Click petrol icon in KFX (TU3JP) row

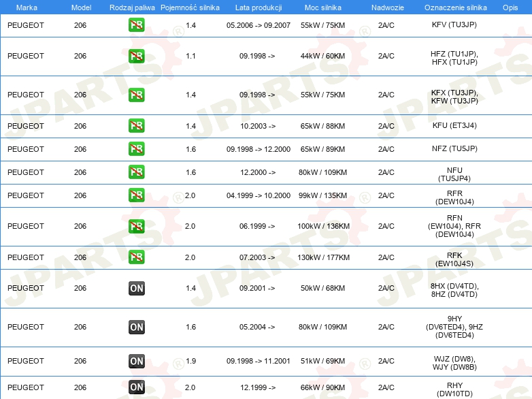pos(136,95)
